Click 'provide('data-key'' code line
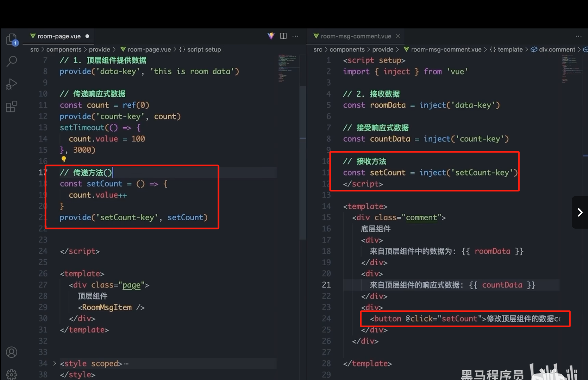This screenshot has width=588, height=380. click(x=149, y=71)
